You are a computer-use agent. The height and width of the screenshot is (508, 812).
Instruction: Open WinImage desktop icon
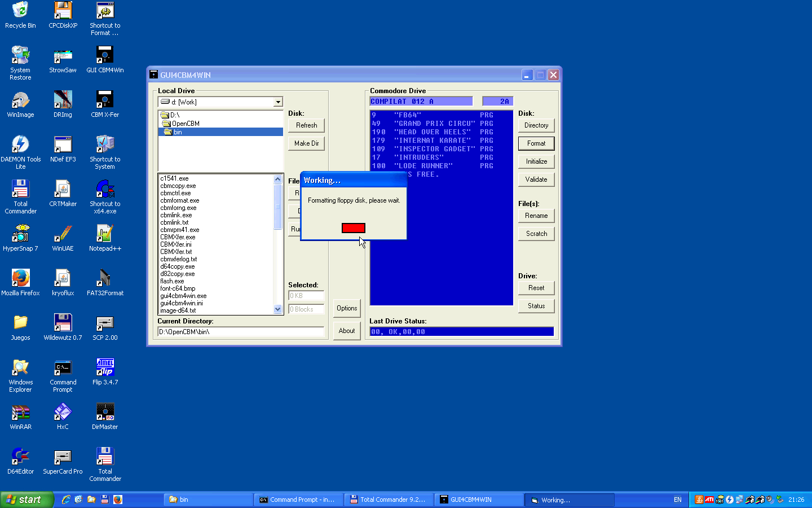click(x=20, y=104)
